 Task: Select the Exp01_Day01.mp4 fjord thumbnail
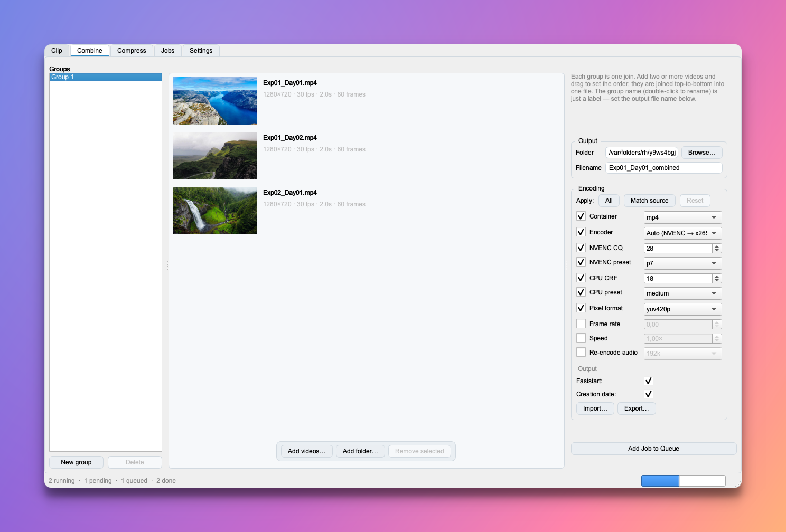[x=215, y=101]
